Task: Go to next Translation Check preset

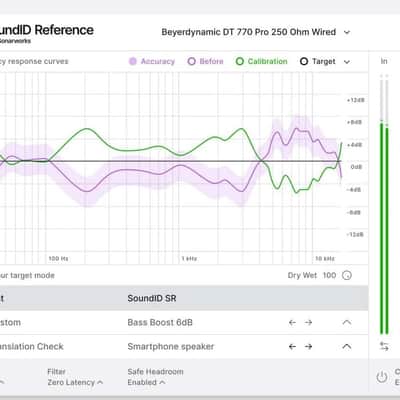Action: (308, 347)
